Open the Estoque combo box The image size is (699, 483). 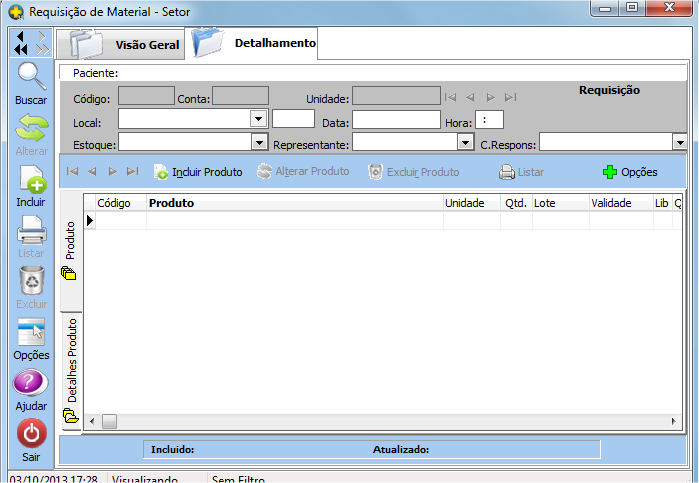(258, 143)
